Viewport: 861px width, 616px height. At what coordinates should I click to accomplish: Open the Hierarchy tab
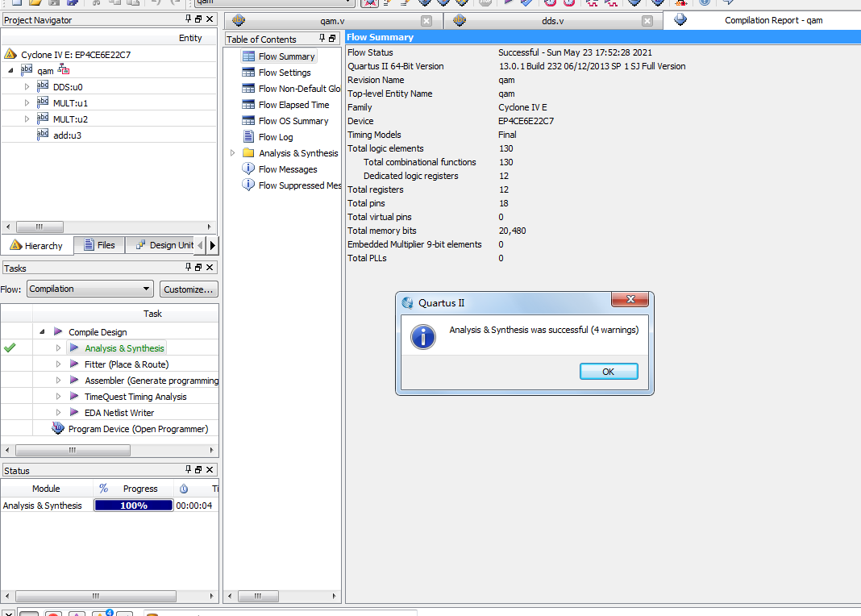tap(37, 245)
